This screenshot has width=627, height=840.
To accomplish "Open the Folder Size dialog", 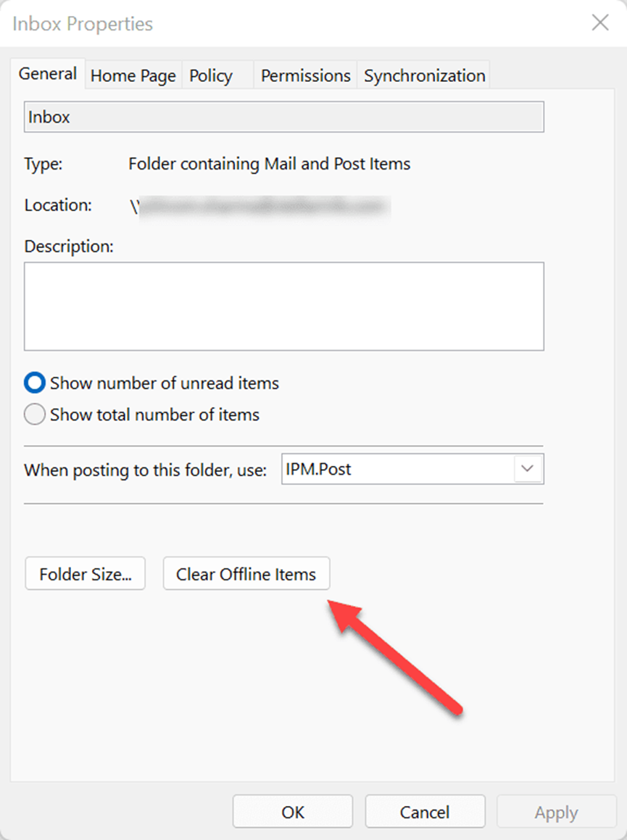I will pos(86,574).
